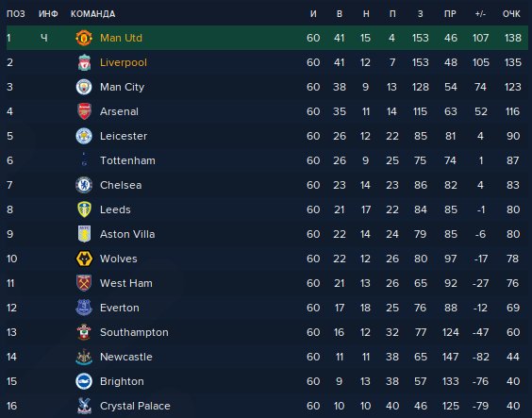Click the Leicester club badge

(x=84, y=136)
